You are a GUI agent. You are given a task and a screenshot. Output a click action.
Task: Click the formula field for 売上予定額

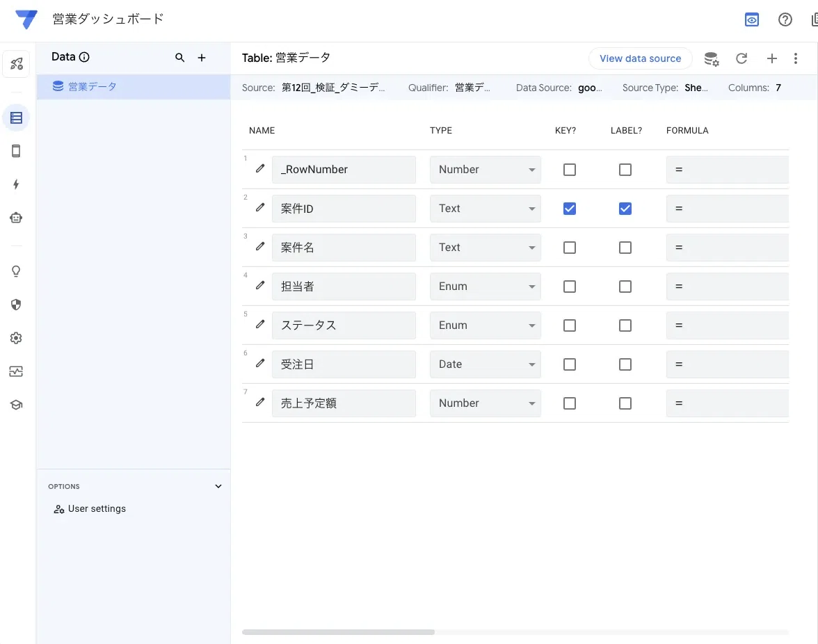click(x=728, y=403)
